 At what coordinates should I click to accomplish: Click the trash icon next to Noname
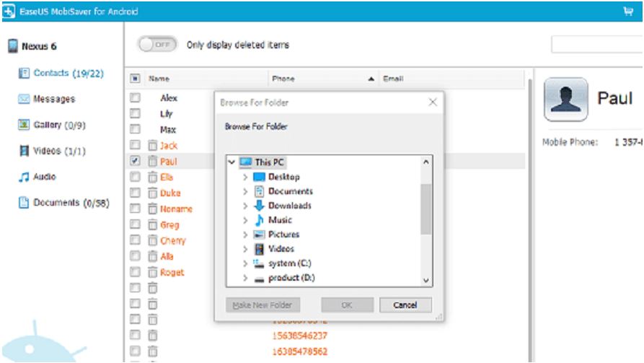(152, 209)
